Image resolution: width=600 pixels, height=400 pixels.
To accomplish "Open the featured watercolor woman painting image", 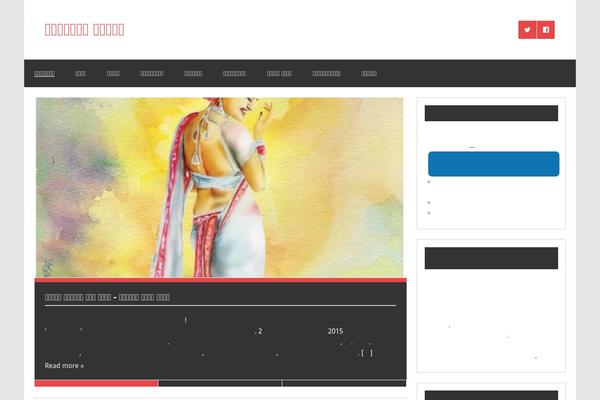I will pyautogui.click(x=219, y=188).
